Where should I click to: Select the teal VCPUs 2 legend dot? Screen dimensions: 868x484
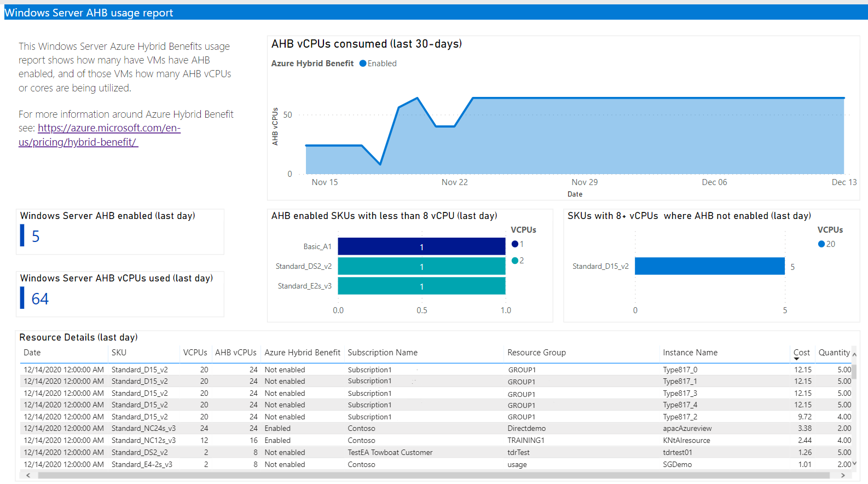click(x=514, y=261)
